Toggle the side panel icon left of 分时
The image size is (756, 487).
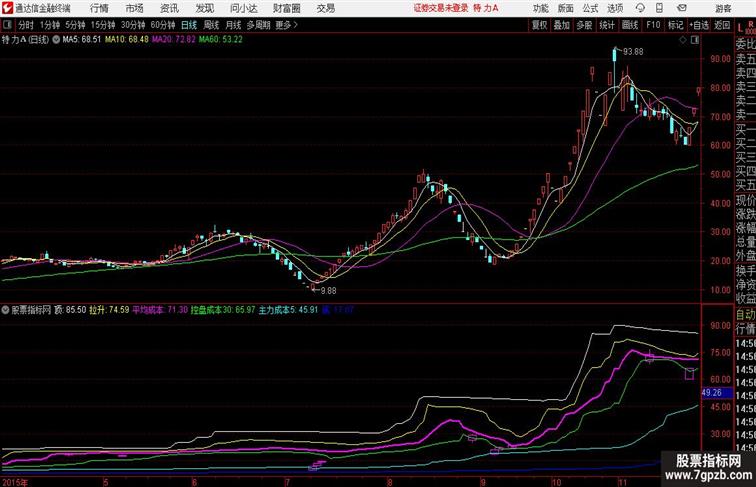pyautogui.click(x=7, y=25)
